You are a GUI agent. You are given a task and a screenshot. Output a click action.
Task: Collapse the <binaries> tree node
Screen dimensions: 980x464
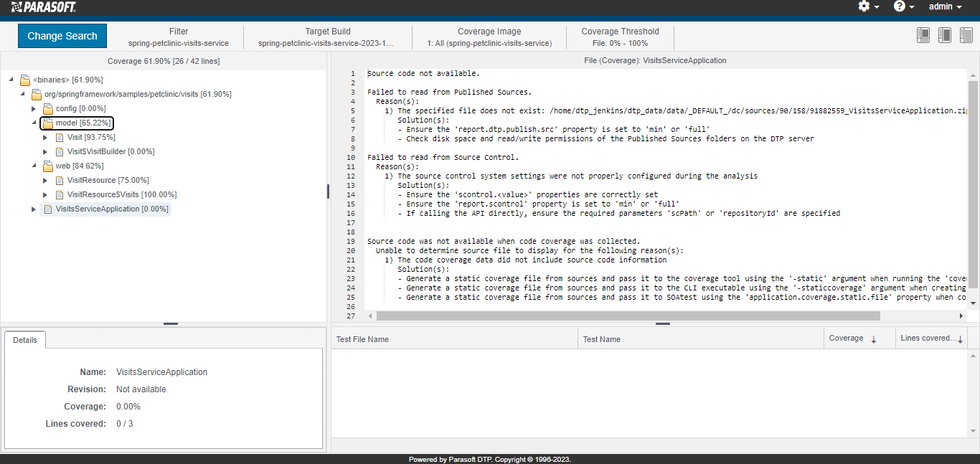pyautogui.click(x=11, y=80)
